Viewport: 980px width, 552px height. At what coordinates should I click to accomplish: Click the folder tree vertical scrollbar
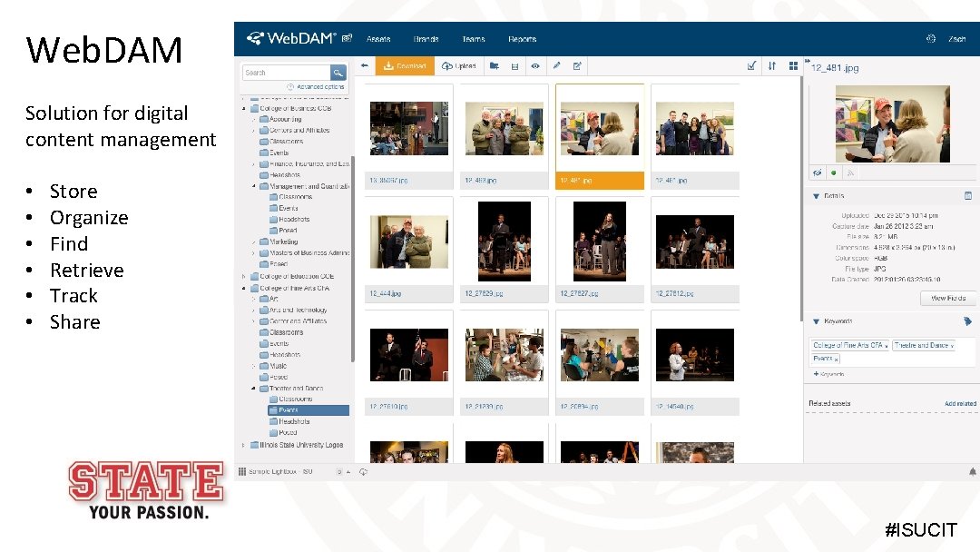tap(352, 259)
